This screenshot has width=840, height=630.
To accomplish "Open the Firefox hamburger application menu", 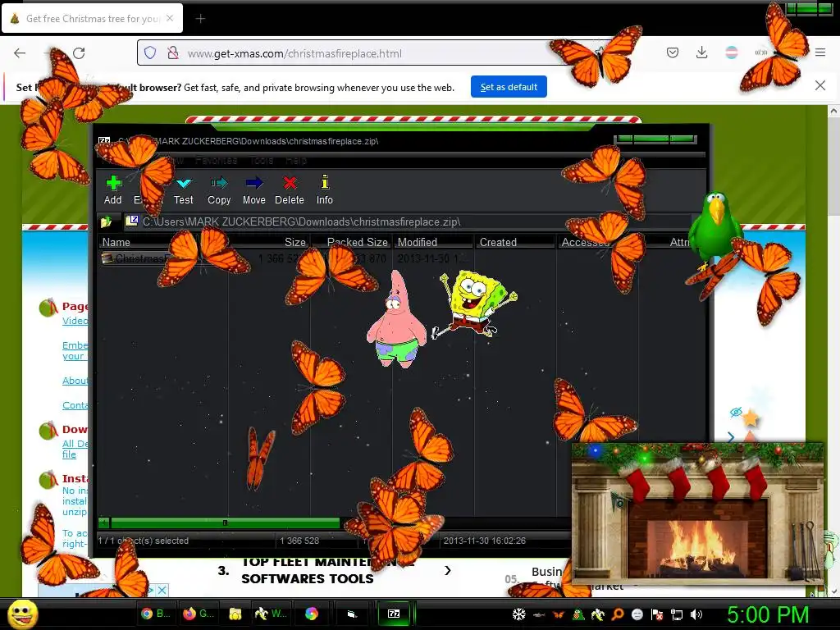I will (x=820, y=52).
